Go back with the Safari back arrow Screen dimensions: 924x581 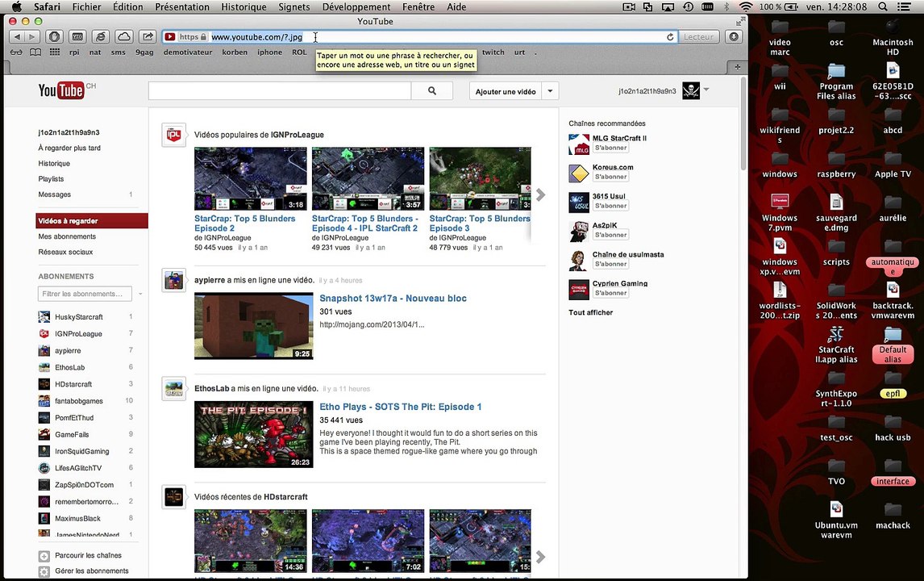(17, 36)
